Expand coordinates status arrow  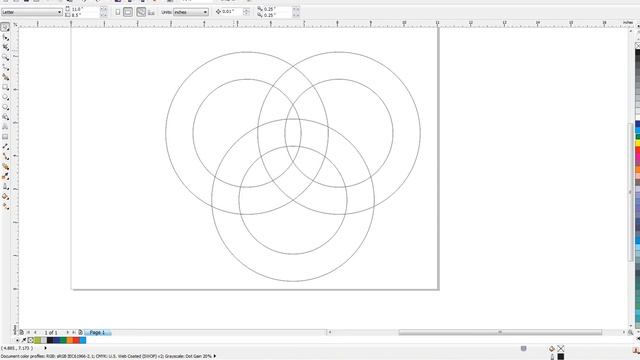(45, 348)
